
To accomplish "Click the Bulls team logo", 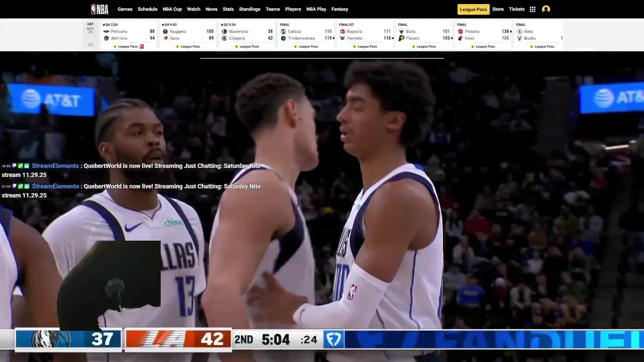I will pos(401,31).
